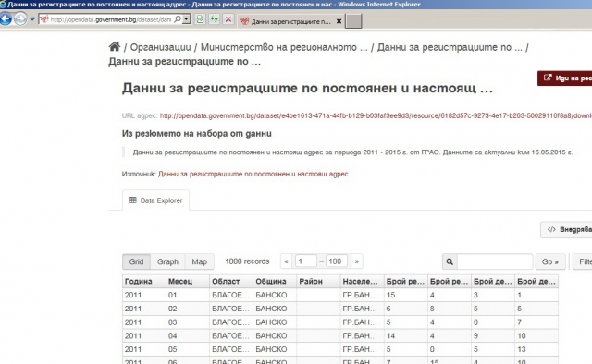Select Месец cell 02
This screenshot has width=592, height=364.
188,309
